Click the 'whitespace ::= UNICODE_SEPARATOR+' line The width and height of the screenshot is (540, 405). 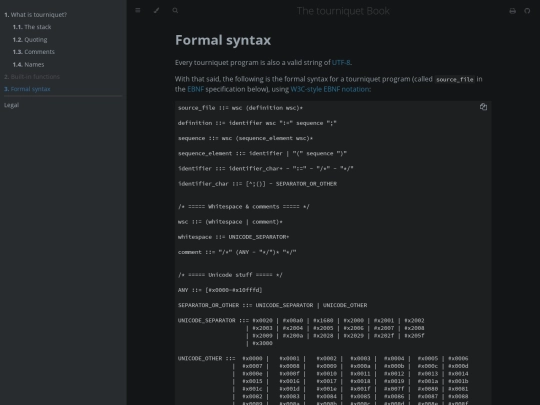tap(233, 237)
